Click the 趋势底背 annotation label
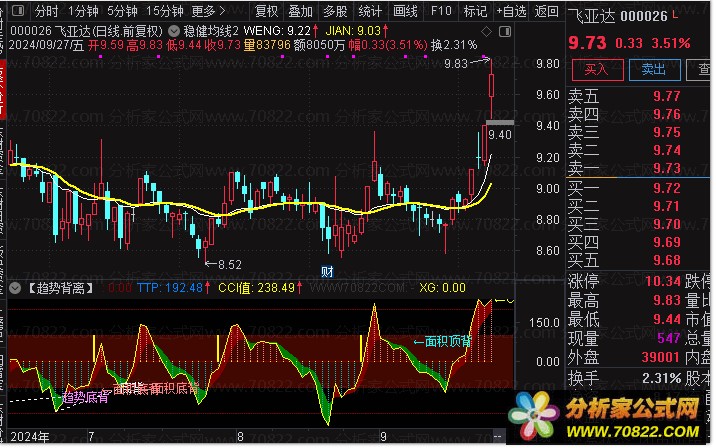This screenshot has width=716, height=448. pos(85,397)
